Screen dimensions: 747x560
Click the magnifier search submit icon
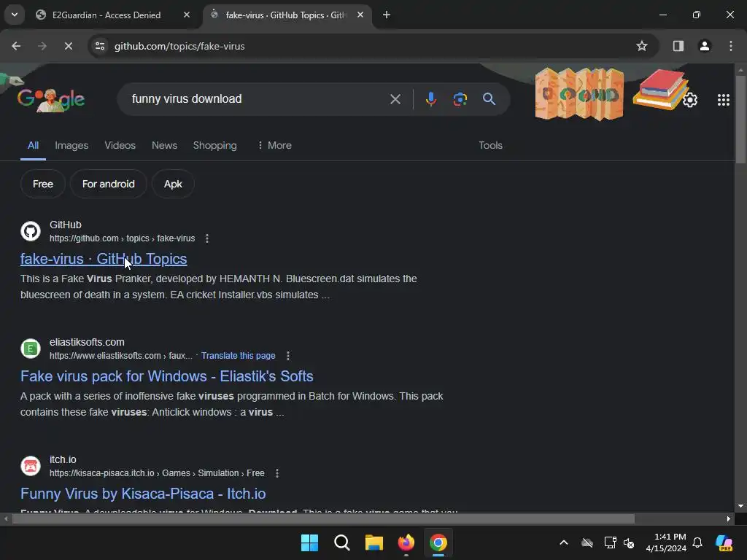click(x=489, y=99)
